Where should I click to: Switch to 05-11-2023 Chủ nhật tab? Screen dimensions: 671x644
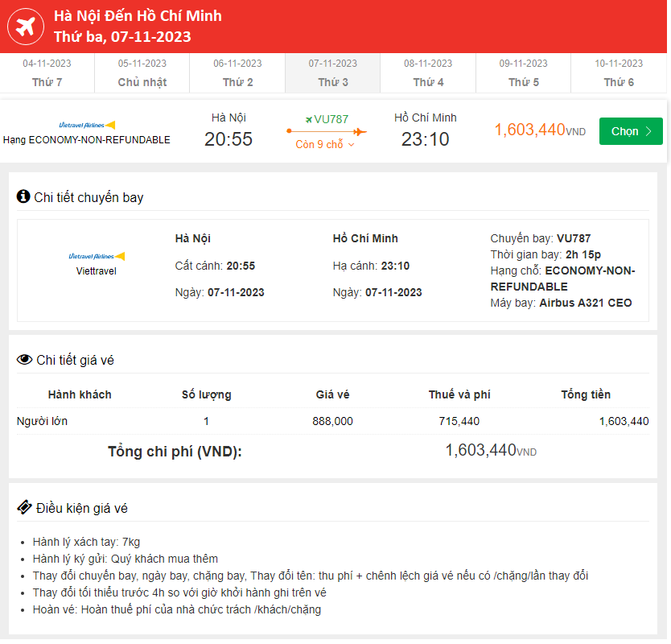(x=142, y=73)
